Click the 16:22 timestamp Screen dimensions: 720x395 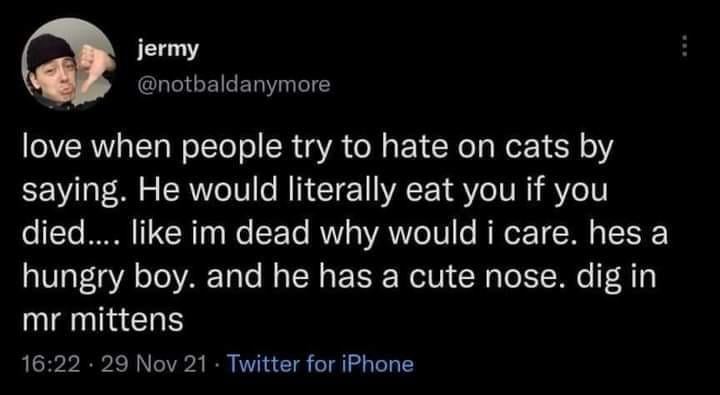(51, 365)
